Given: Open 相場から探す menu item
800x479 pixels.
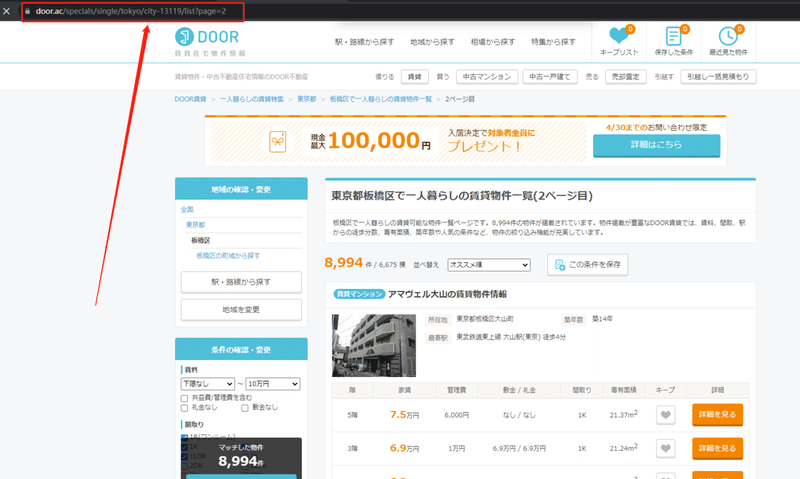Looking at the screenshot, I should click(x=493, y=42).
